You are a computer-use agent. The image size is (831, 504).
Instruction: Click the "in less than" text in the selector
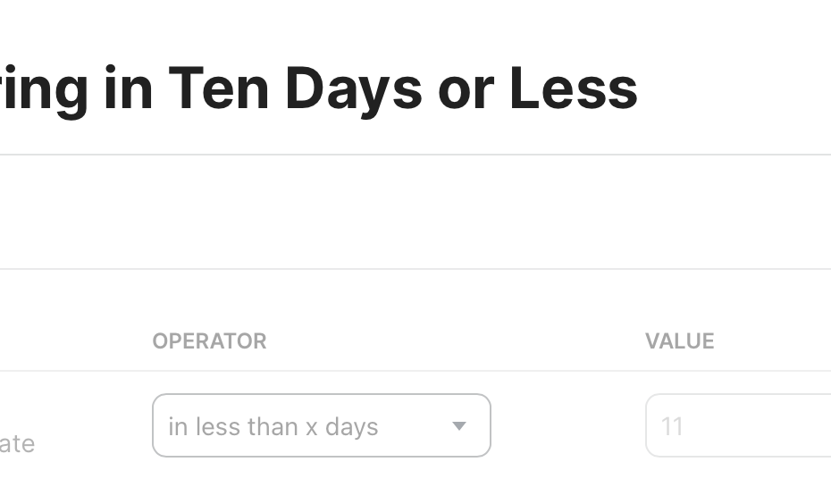[232, 426]
